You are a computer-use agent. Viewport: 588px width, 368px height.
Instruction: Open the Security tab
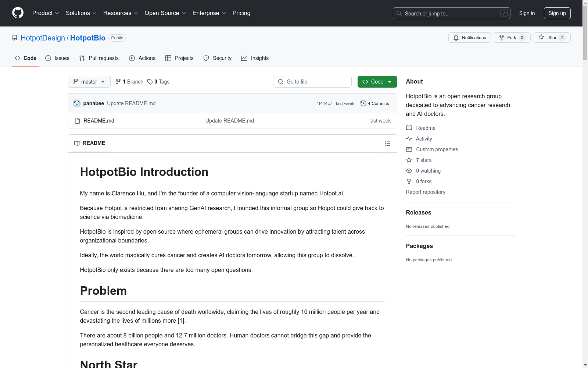click(x=218, y=58)
